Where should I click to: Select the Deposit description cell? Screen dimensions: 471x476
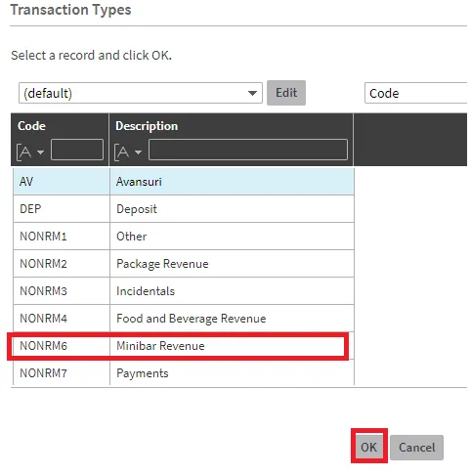coord(232,209)
